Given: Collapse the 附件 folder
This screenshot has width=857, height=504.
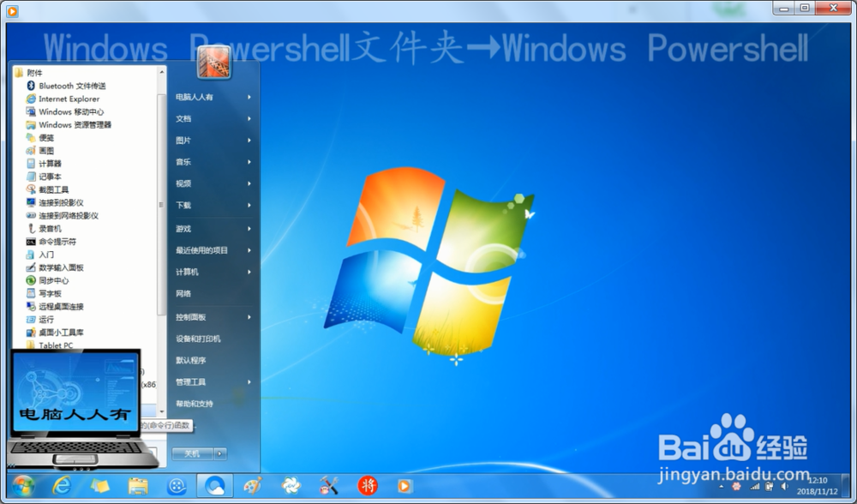Looking at the screenshot, I should click(x=28, y=73).
